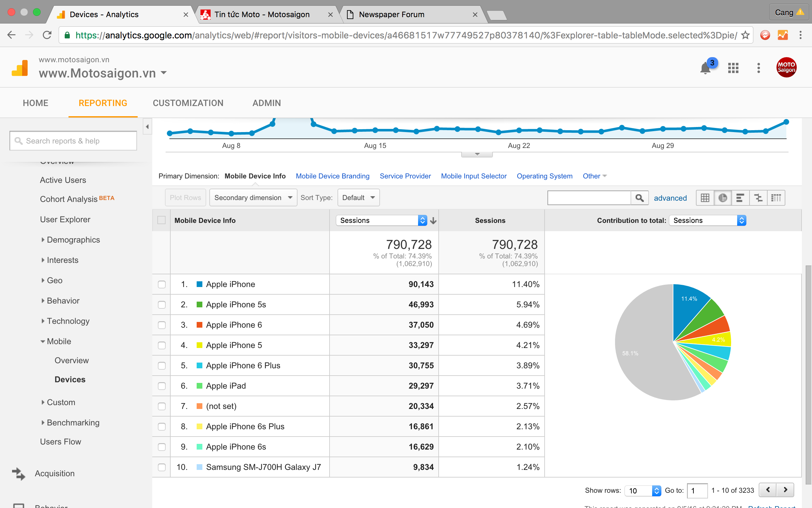Check the Apple iPhone row
Screen dimensions: 812x508
pos(162,284)
